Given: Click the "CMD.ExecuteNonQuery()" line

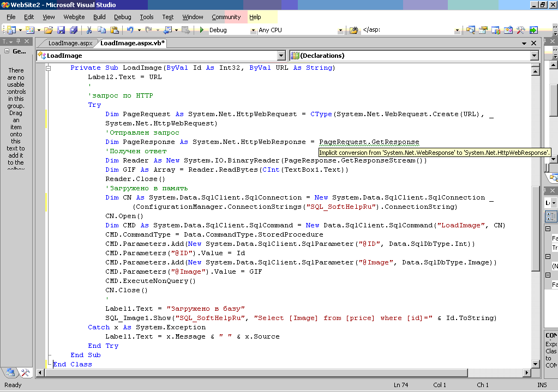Looking at the screenshot, I should [x=151, y=281].
